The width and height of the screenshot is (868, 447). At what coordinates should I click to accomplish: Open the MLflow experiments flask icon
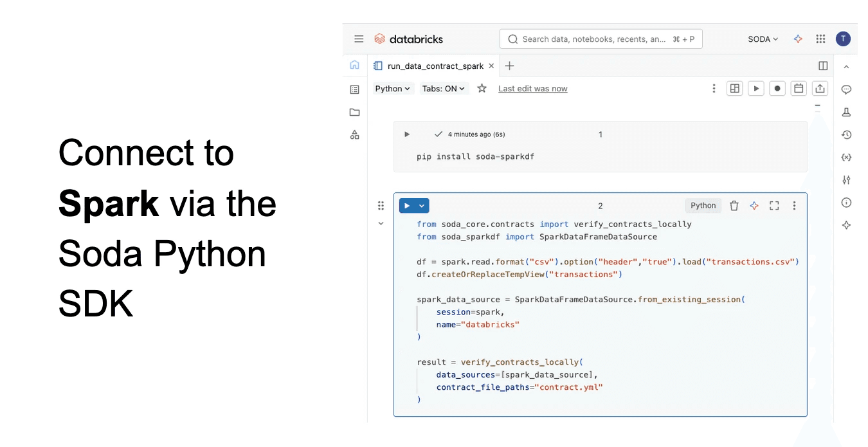(846, 112)
